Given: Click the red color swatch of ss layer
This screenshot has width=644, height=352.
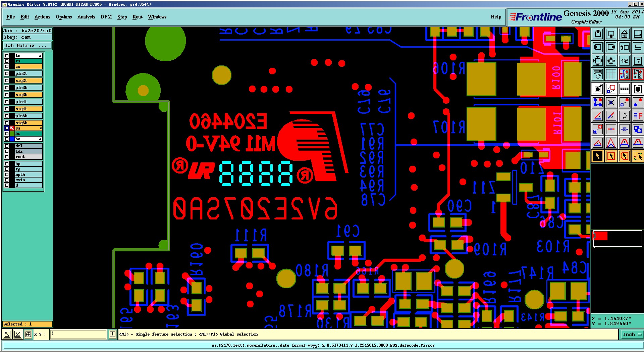Looking at the screenshot, I should [12, 128].
